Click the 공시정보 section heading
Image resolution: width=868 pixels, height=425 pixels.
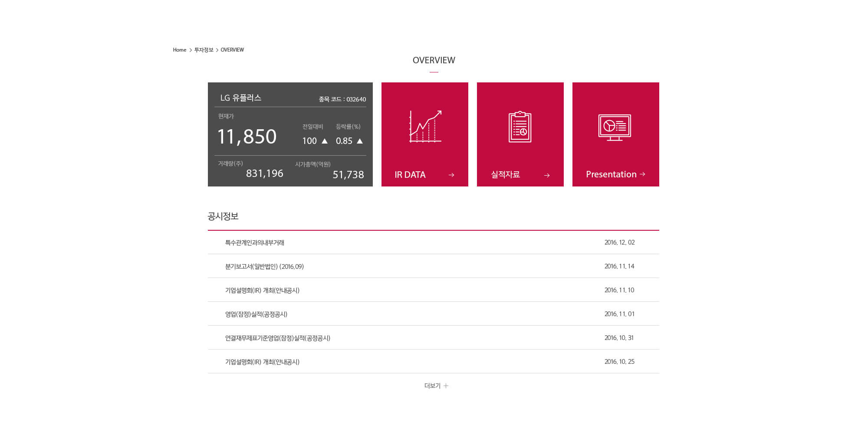tap(223, 216)
